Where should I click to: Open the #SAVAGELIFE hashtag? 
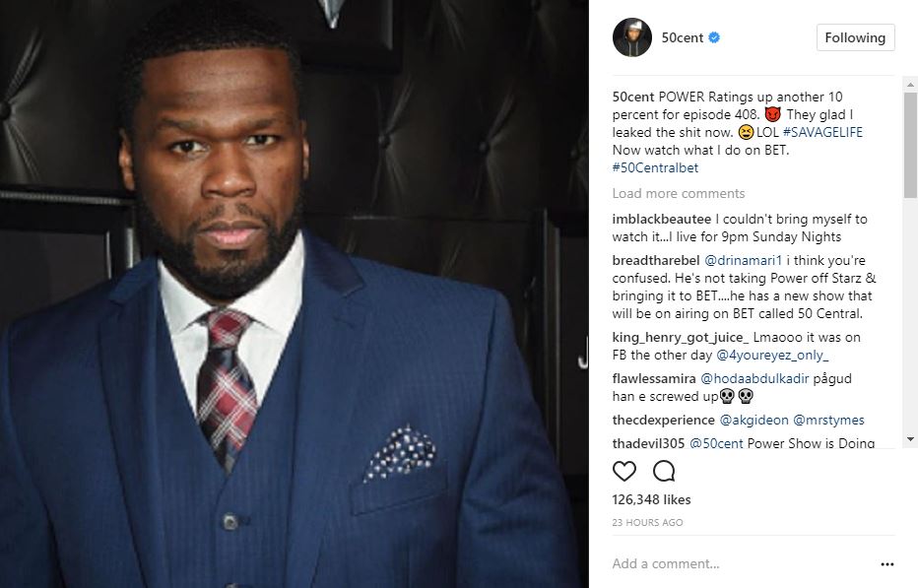822,132
